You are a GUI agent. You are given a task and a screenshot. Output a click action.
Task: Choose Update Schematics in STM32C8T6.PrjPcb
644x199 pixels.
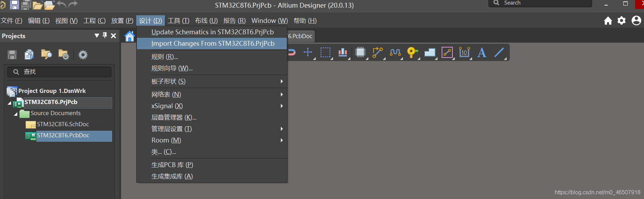(212, 32)
